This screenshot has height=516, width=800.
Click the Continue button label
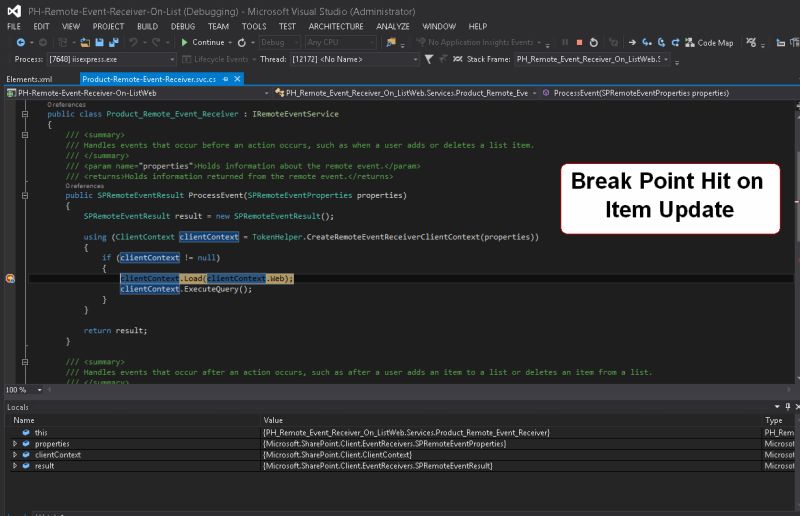click(208, 42)
